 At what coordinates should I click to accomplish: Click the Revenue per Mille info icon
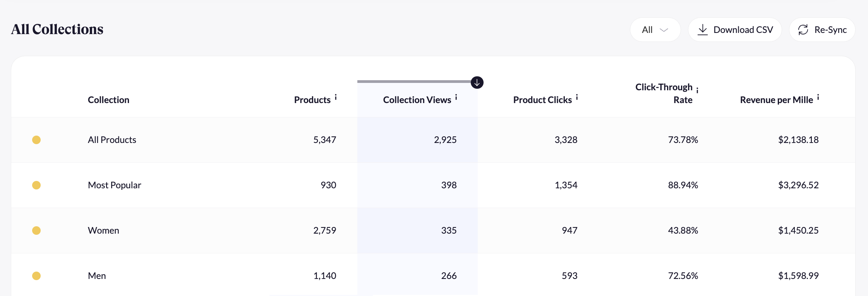818,97
